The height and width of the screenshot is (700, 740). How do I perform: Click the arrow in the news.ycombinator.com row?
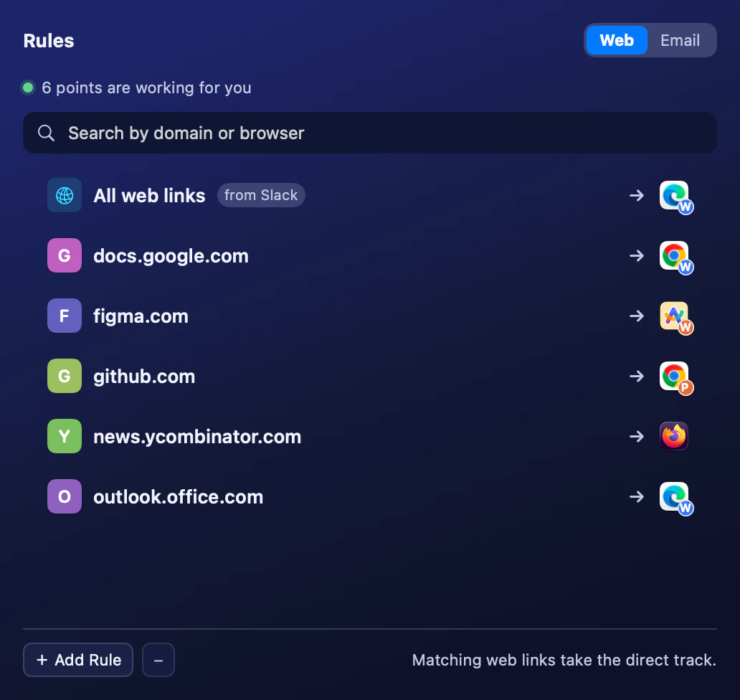point(637,436)
